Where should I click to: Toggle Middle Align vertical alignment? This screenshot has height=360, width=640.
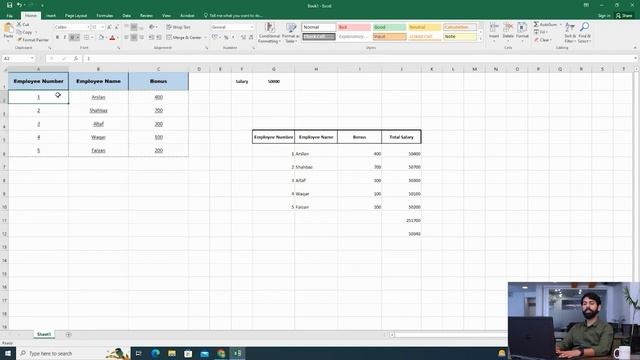134,27
